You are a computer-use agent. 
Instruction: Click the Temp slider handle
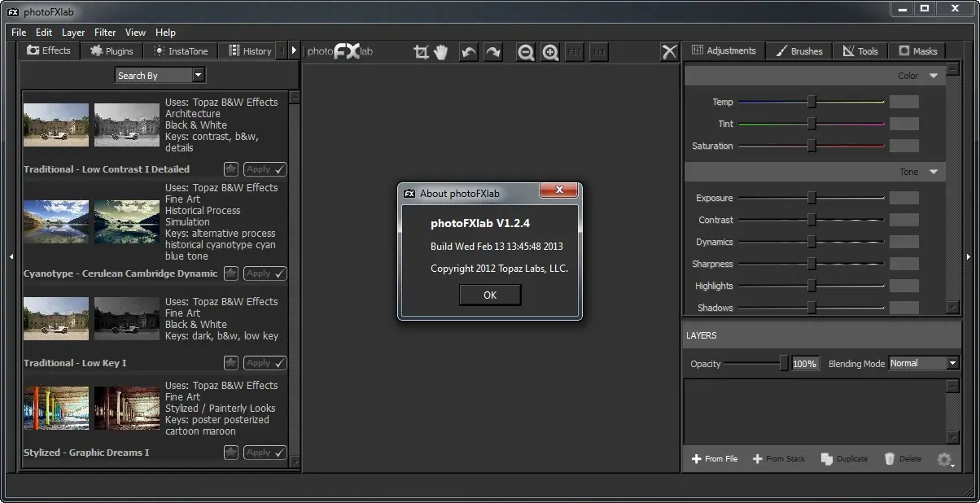click(x=812, y=102)
